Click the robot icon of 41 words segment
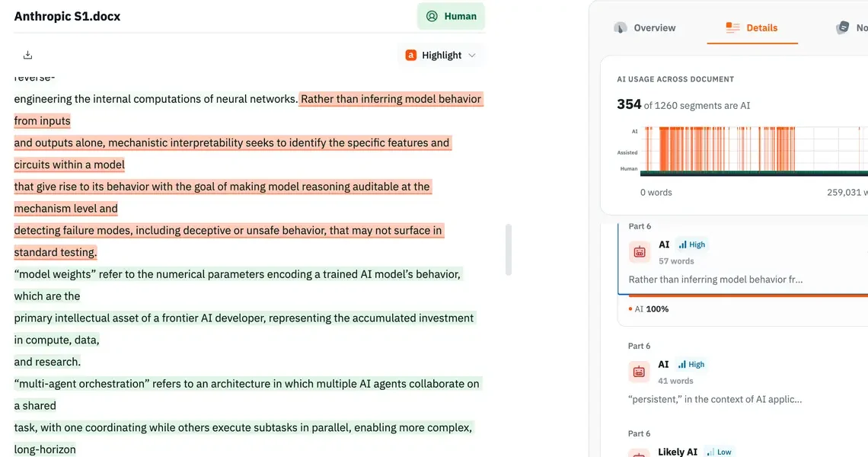868x457 pixels. 639,372
